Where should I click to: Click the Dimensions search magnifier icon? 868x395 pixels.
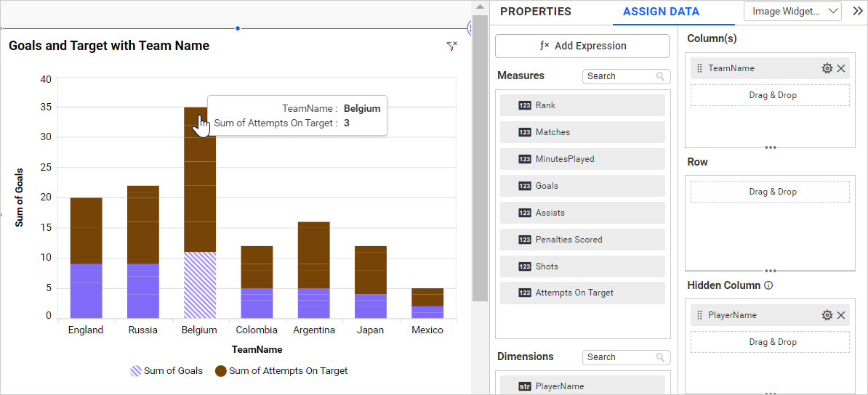[660, 357]
